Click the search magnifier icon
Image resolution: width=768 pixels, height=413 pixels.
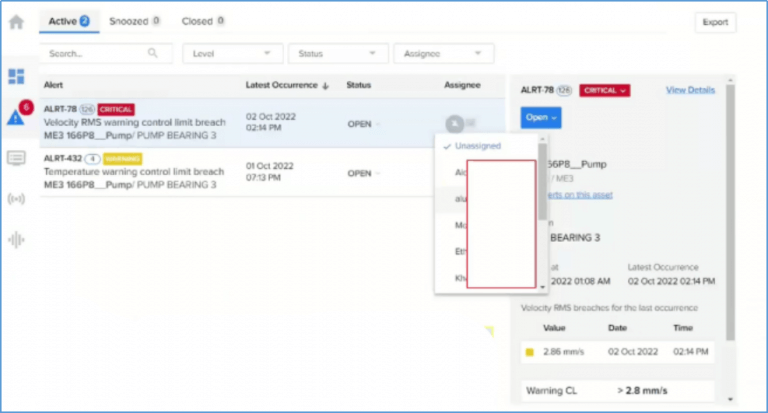coord(153,53)
